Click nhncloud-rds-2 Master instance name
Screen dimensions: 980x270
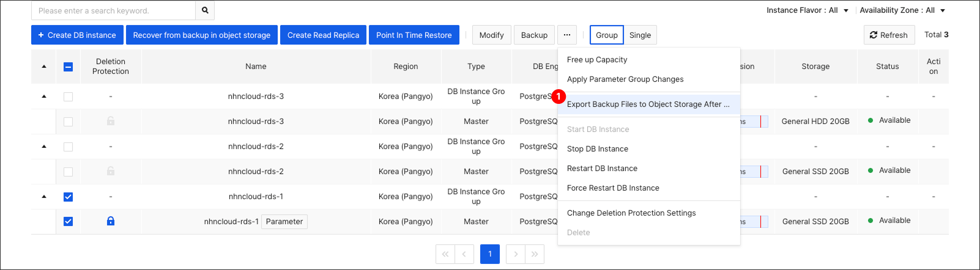click(x=256, y=172)
